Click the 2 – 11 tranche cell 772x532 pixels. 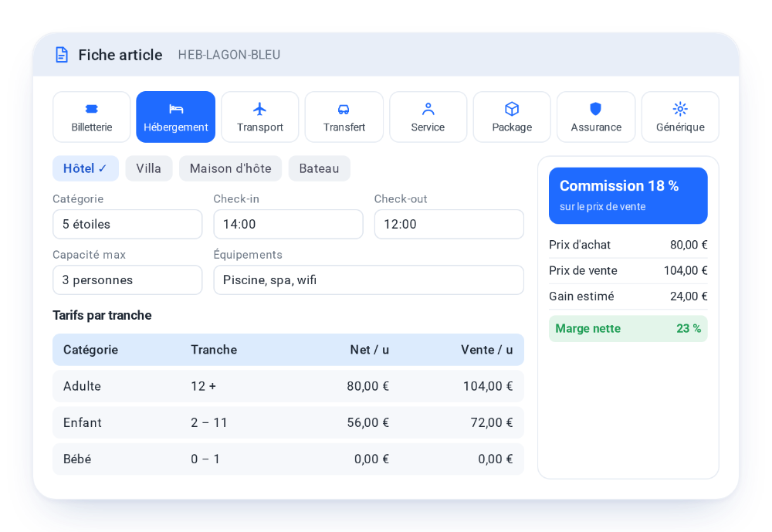[x=208, y=422]
